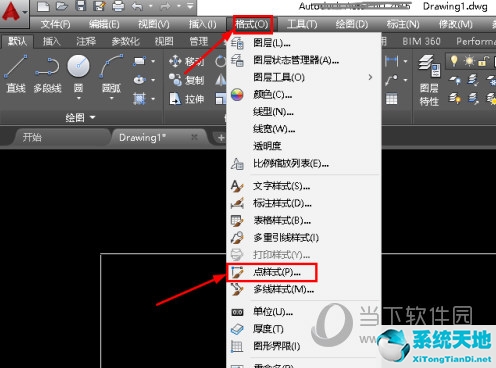
Task: Open the rectangle tool dropdown arrow
Action: (153, 61)
